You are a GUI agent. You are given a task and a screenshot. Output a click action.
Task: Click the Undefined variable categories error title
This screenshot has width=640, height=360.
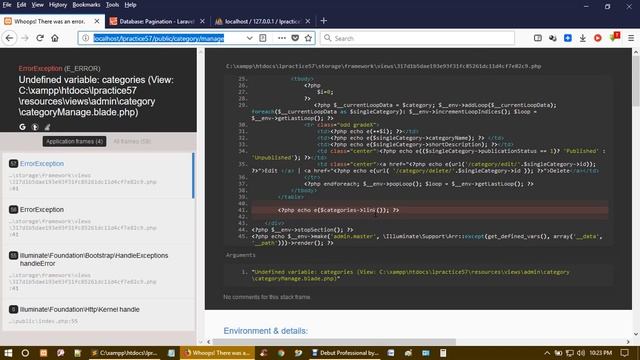(x=96, y=96)
